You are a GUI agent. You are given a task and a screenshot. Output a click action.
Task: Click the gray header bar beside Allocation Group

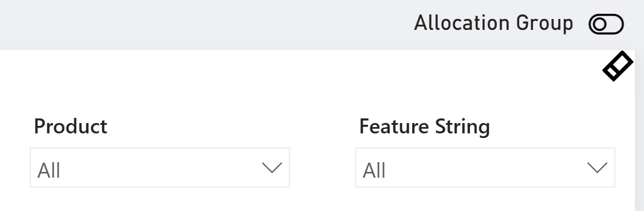206,25
